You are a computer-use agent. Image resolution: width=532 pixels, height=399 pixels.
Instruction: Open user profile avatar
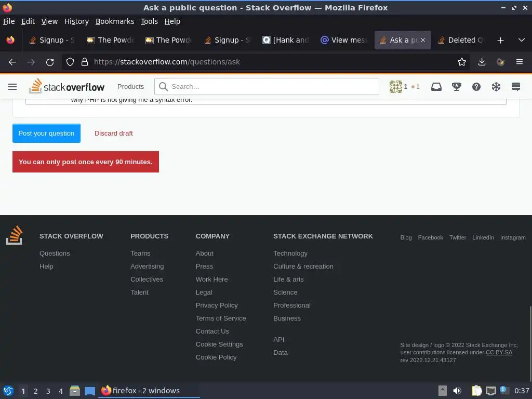point(395,87)
